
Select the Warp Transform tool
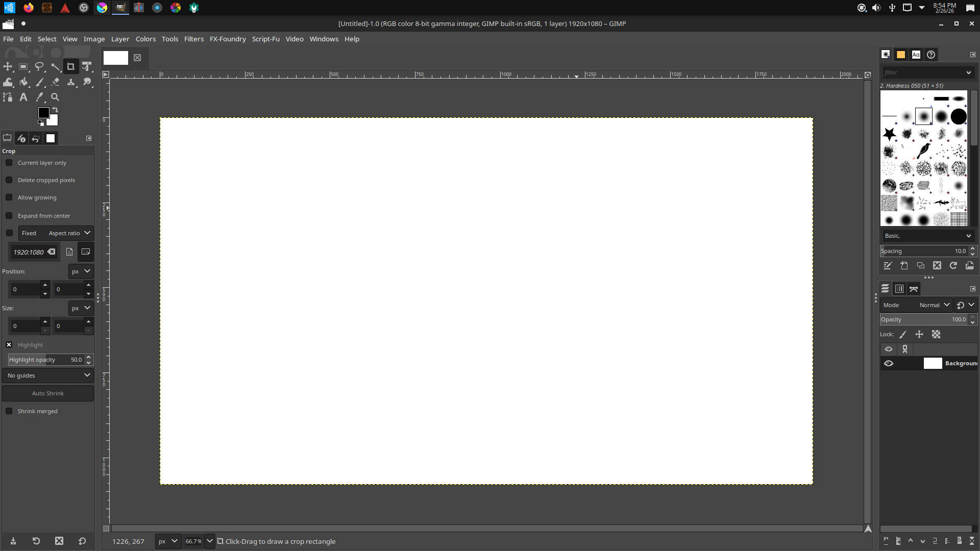8,82
